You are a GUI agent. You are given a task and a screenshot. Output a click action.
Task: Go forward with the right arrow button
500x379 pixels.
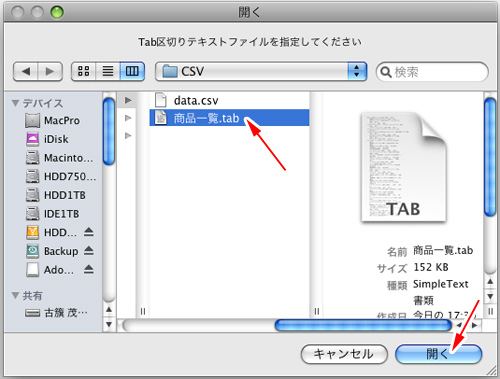[50, 71]
